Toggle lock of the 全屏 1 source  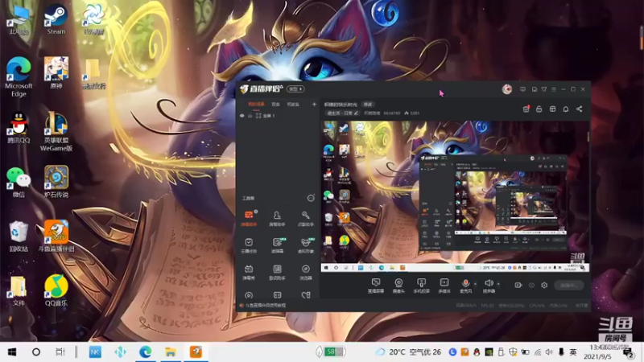click(x=250, y=116)
